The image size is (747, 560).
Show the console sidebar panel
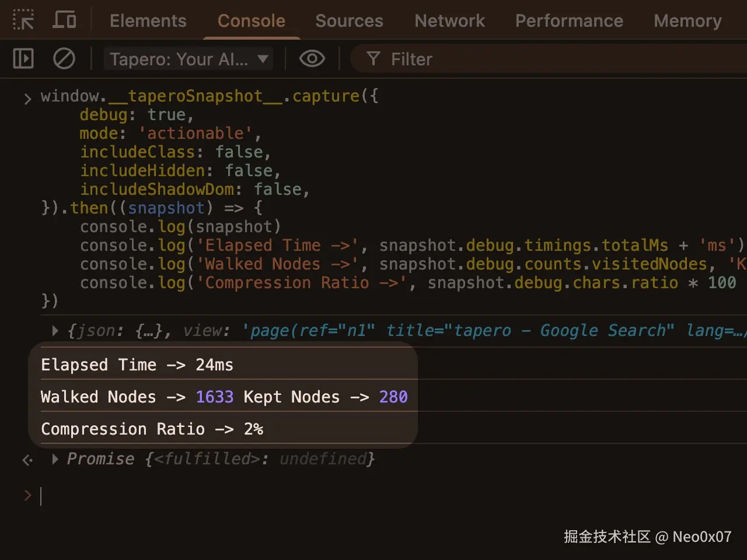pos(23,58)
